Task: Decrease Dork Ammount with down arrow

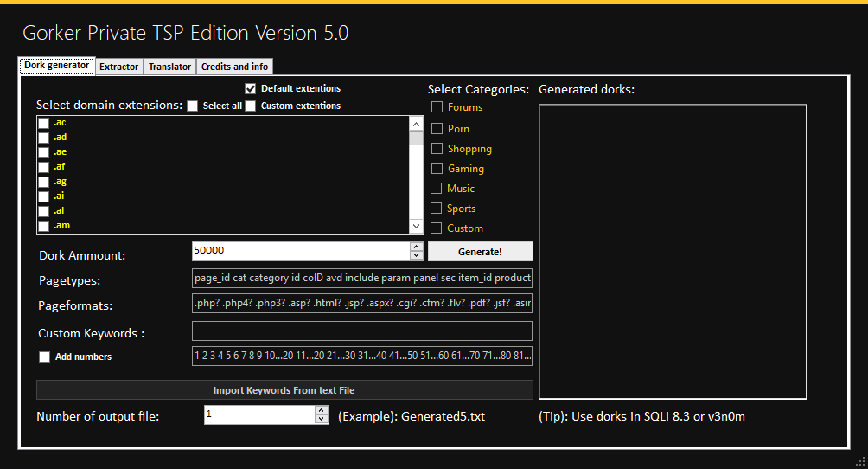Action: 417,255
